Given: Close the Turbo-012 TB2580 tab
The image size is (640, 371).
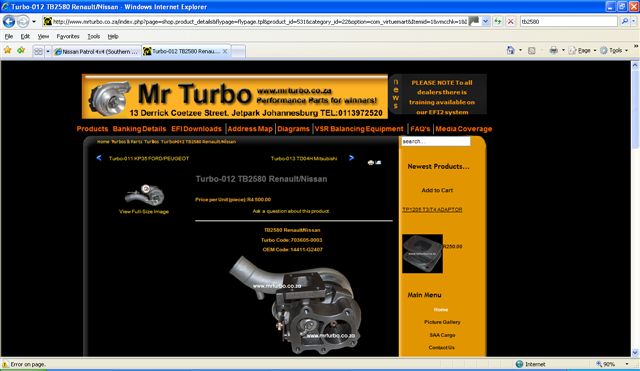Looking at the screenshot, I should click(224, 51).
